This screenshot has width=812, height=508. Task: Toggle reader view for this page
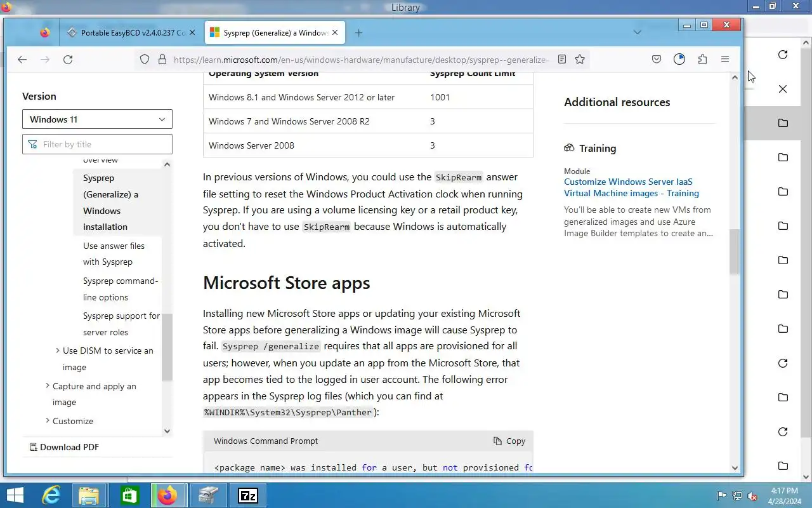click(562, 59)
